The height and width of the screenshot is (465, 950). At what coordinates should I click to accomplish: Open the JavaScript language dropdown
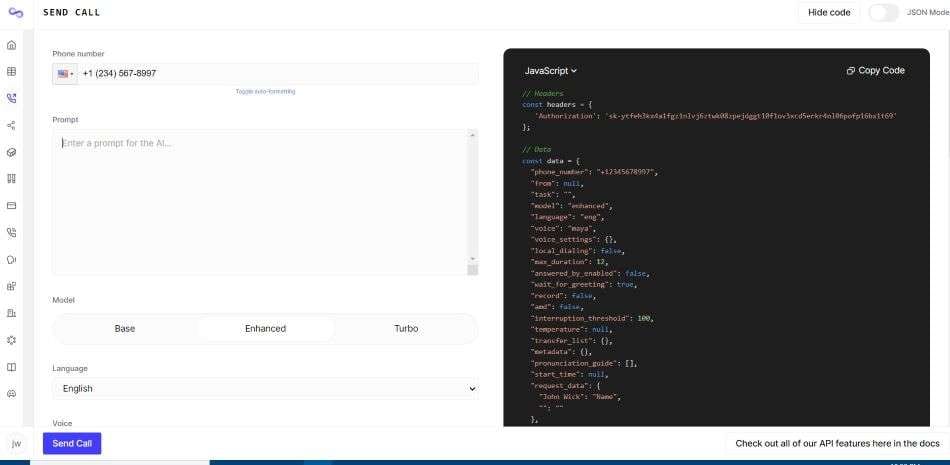(x=550, y=70)
